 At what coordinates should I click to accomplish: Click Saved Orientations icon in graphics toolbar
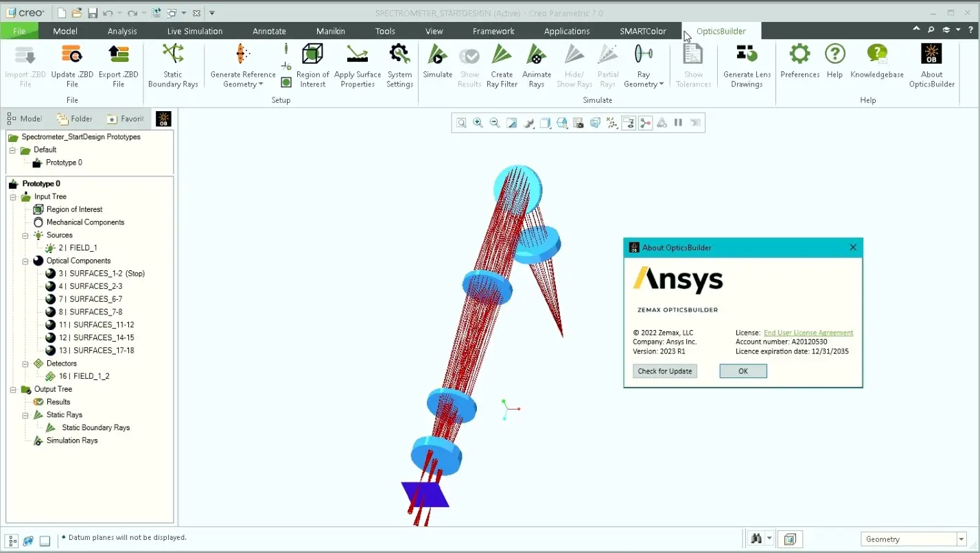point(562,123)
